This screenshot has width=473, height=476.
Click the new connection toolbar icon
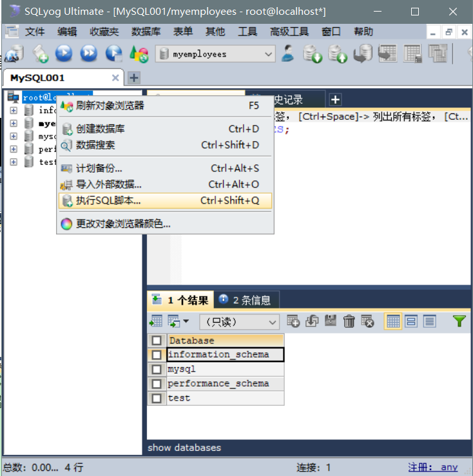(x=14, y=53)
